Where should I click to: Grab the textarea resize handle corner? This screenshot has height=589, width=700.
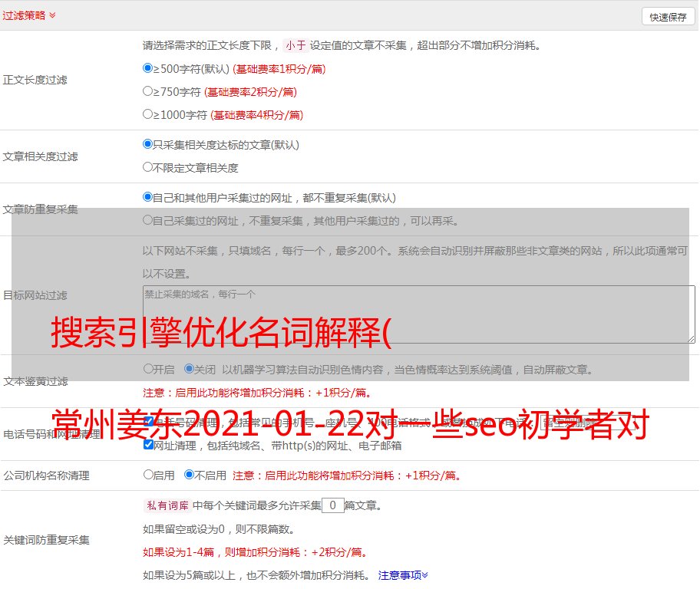tap(691, 339)
